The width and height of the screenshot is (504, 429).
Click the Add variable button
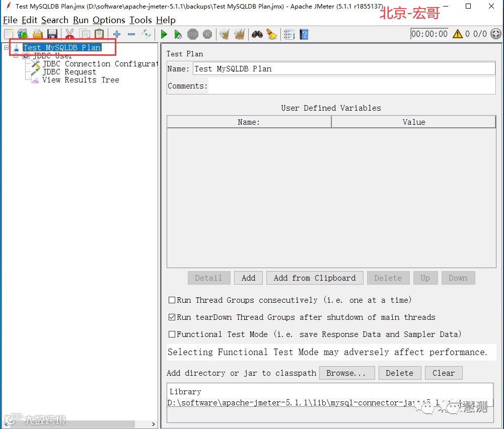click(x=248, y=278)
